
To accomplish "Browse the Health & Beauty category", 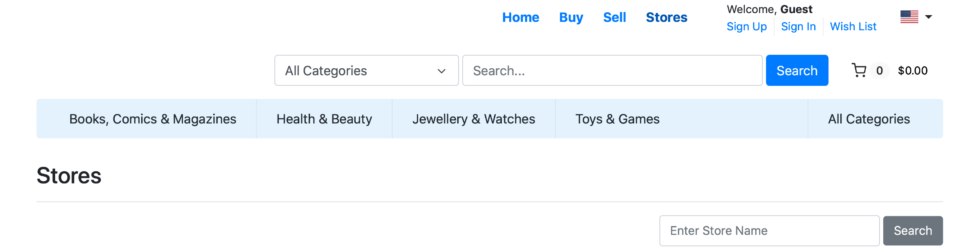I will pos(324,119).
